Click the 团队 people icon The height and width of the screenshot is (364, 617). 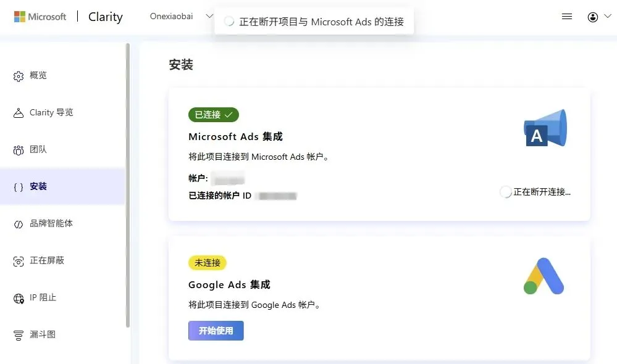[x=19, y=150]
